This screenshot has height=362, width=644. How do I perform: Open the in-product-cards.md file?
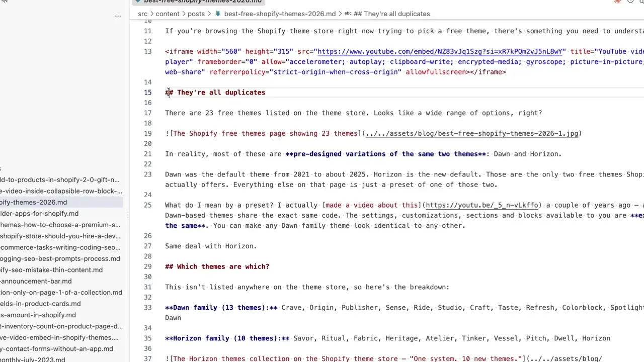click(x=40, y=304)
